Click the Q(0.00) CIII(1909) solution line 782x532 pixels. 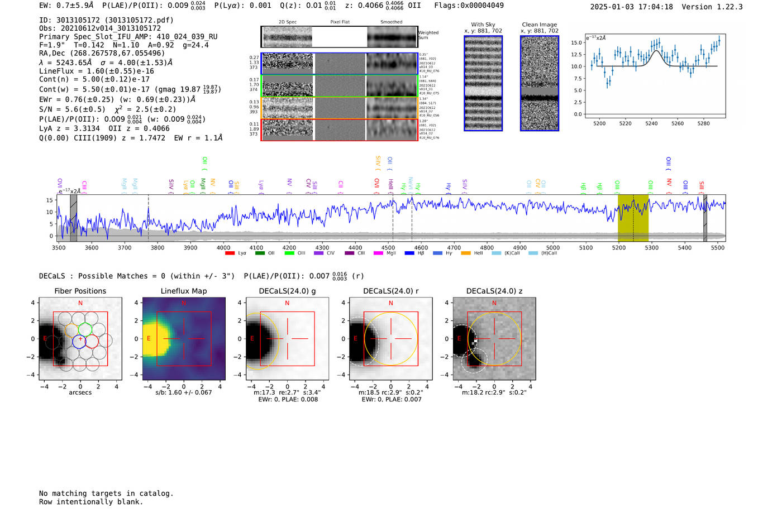pos(131,138)
